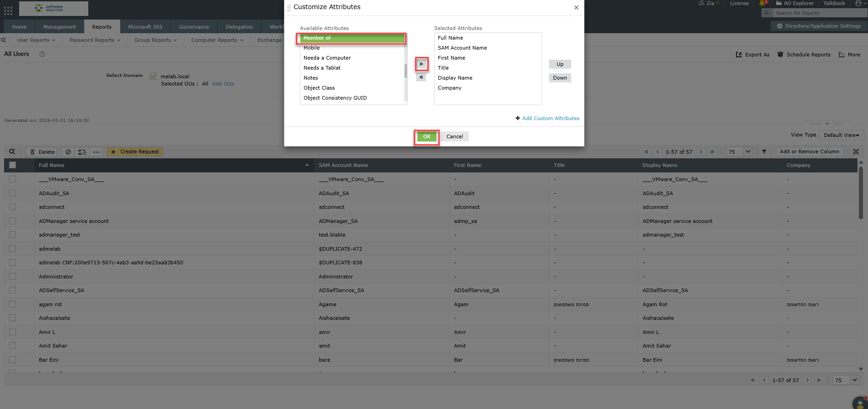Screen dimensions: 868x409
Task: Click the move-right double arrow button
Action: [421, 64]
